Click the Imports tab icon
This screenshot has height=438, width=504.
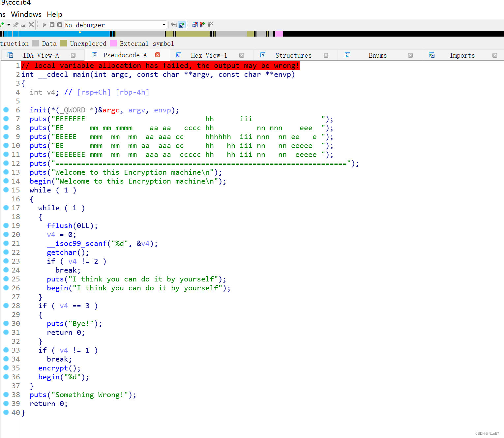pyautogui.click(x=432, y=55)
